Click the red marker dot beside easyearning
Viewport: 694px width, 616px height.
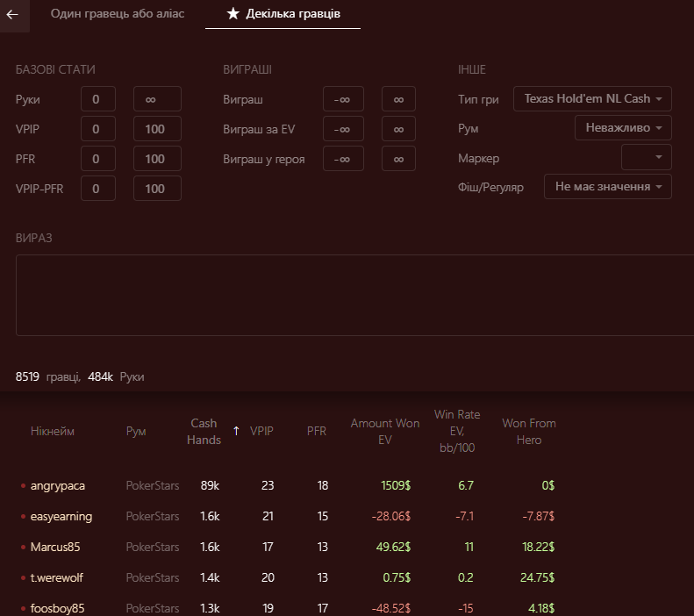(x=23, y=517)
